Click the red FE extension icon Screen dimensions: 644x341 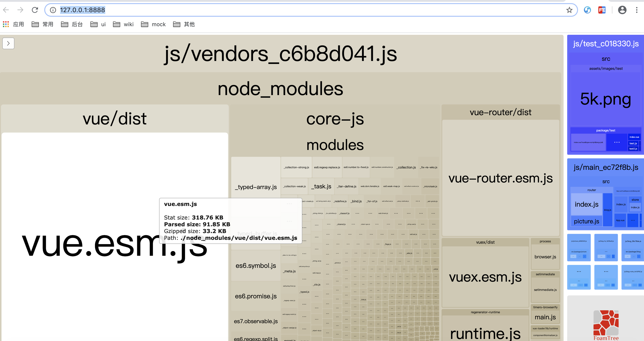[x=602, y=10]
